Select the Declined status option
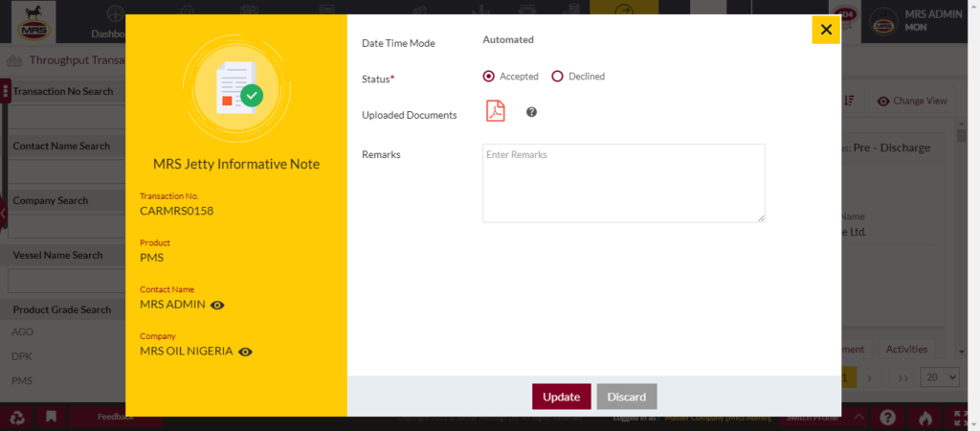The width and height of the screenshot is (980, 431). [558, 77]
